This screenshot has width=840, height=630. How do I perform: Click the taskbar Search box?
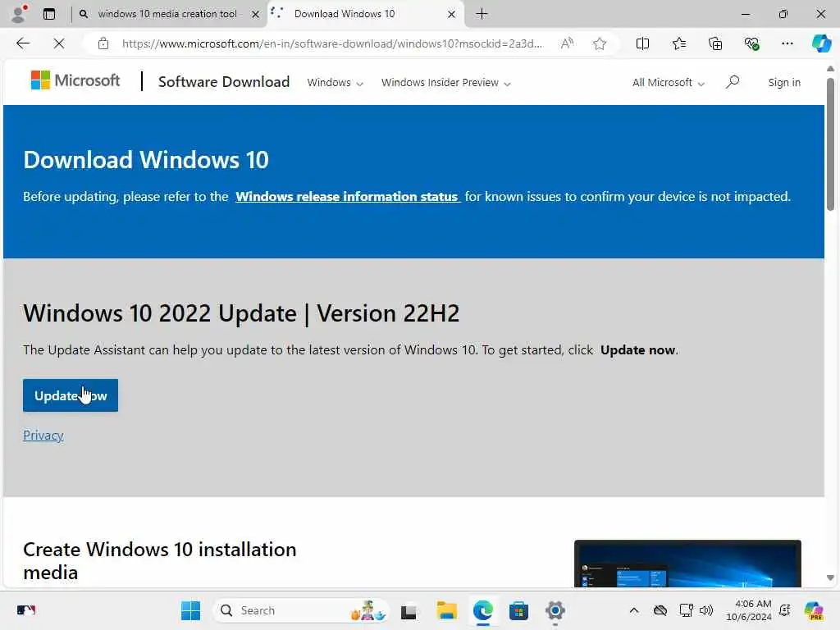coord(300,610)
